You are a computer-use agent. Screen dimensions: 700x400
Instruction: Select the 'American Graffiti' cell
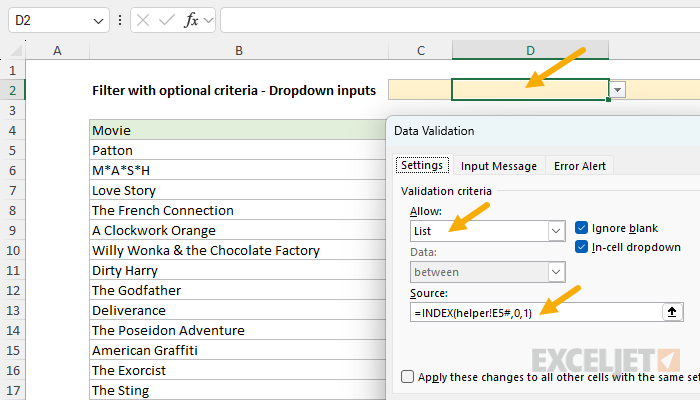point(238,350)
